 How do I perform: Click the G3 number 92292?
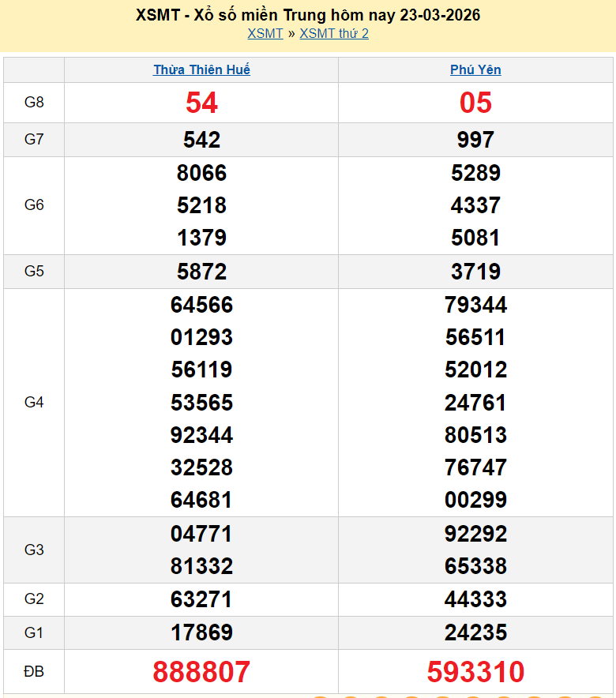pos(475,534)
